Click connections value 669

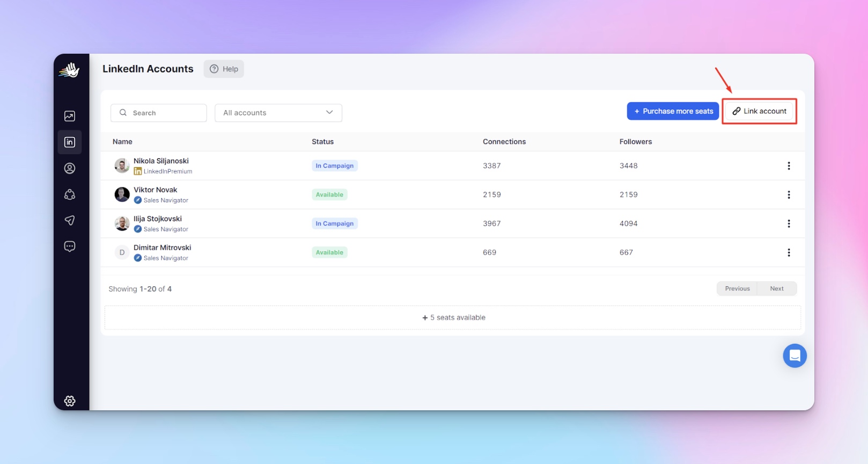click(489, 252)
